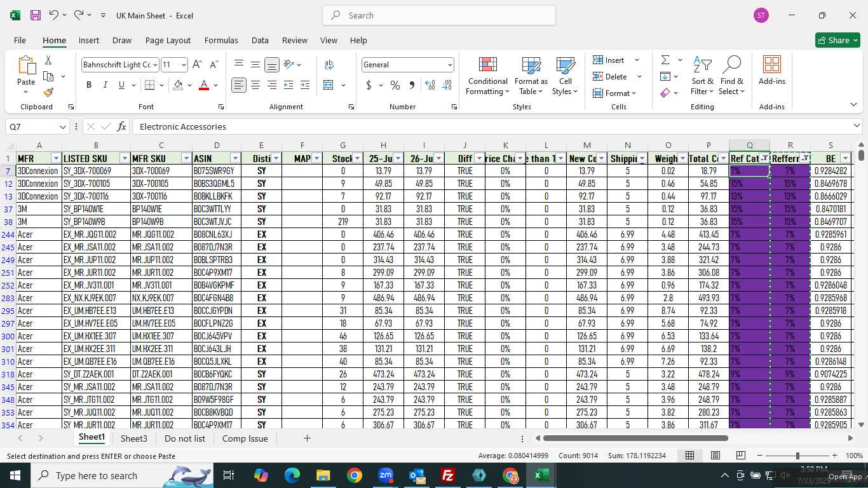Click the Share button
The width and height of the screenshot is (868, 488).
click(837, 40)
